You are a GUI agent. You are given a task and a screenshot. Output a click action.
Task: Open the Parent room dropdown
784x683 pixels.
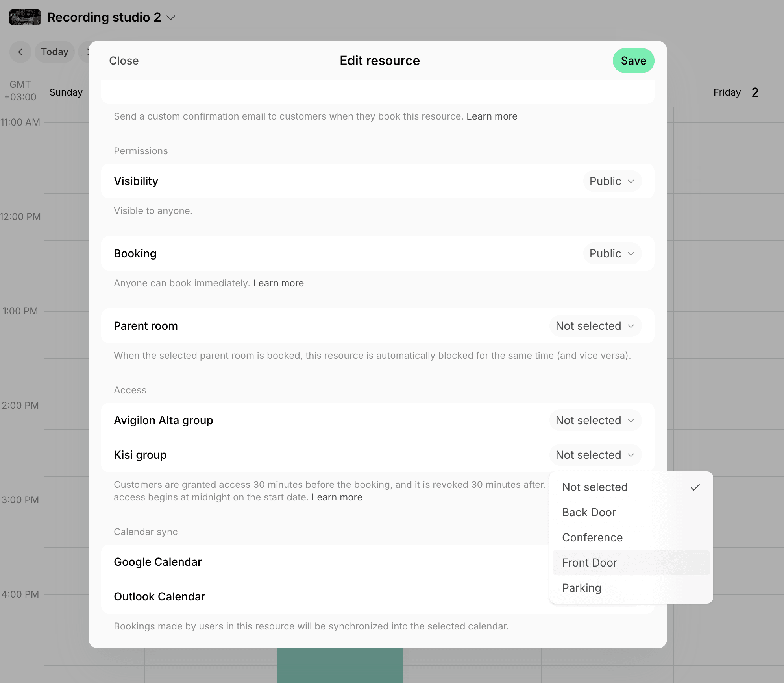595,326
